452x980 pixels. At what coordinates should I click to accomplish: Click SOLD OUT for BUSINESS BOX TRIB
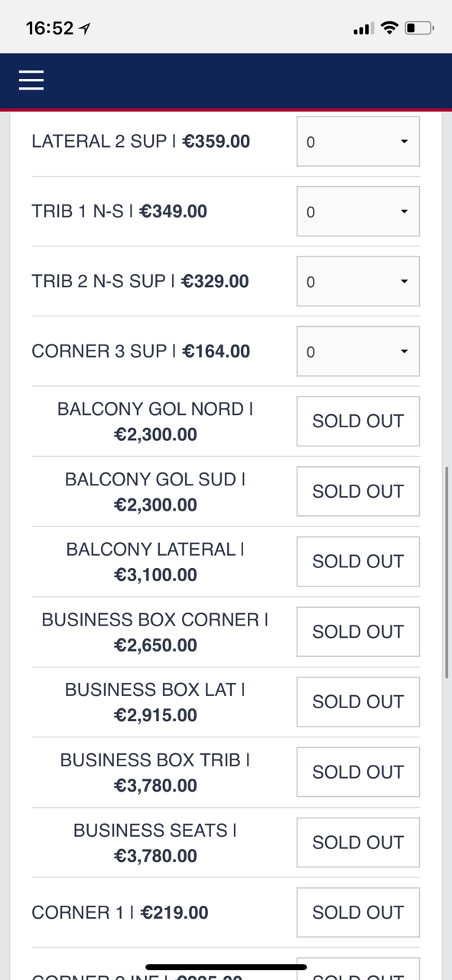[358, 773]
